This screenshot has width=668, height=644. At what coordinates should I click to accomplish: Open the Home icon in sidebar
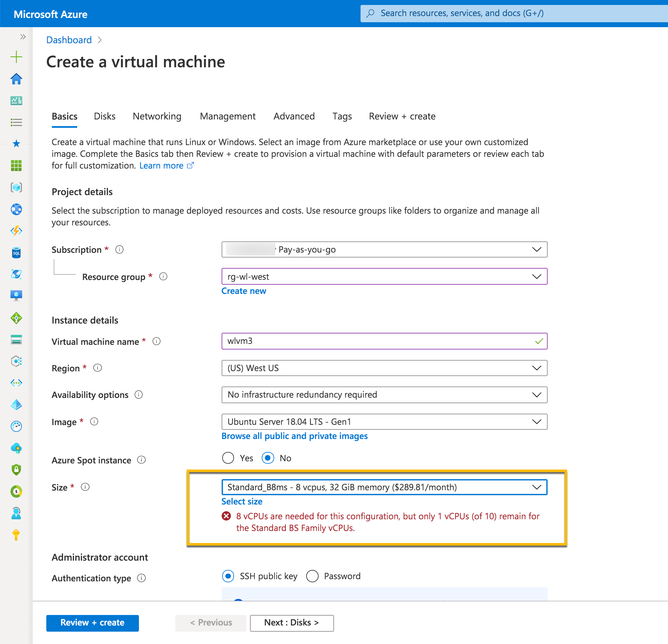(16, 79)
